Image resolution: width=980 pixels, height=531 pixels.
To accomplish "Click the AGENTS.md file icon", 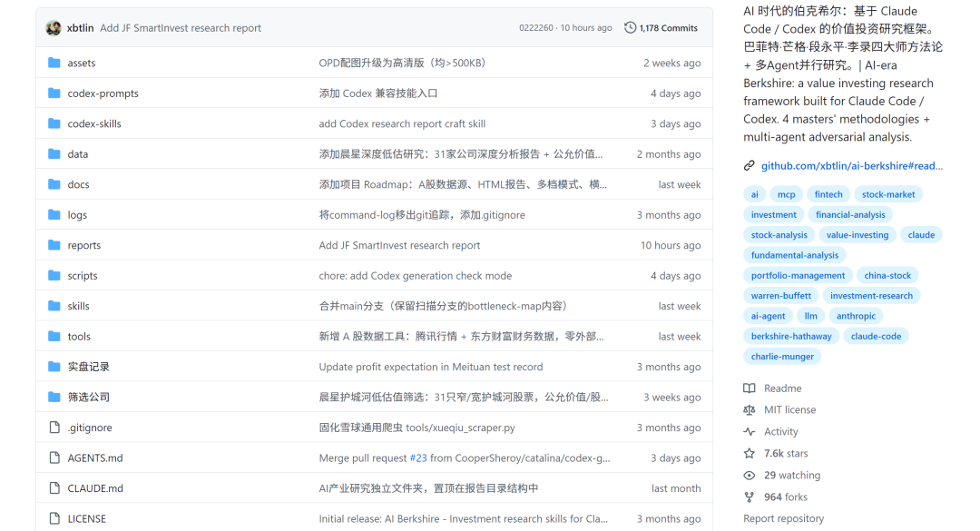I will click(54, 457).
